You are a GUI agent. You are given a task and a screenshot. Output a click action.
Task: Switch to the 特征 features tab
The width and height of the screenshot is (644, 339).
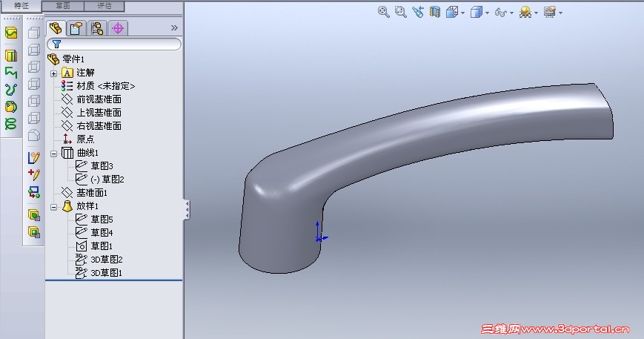click(x=21, y=6)
